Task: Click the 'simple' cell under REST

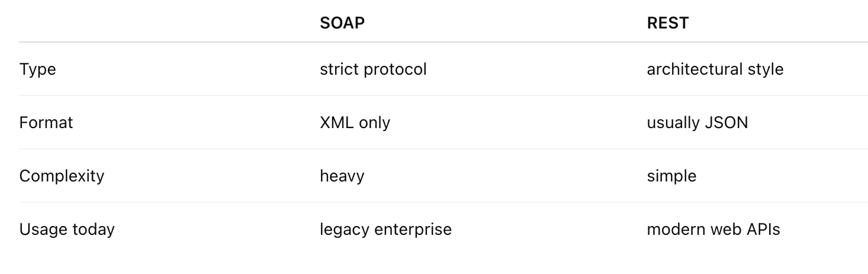Action: pos(671,176)
